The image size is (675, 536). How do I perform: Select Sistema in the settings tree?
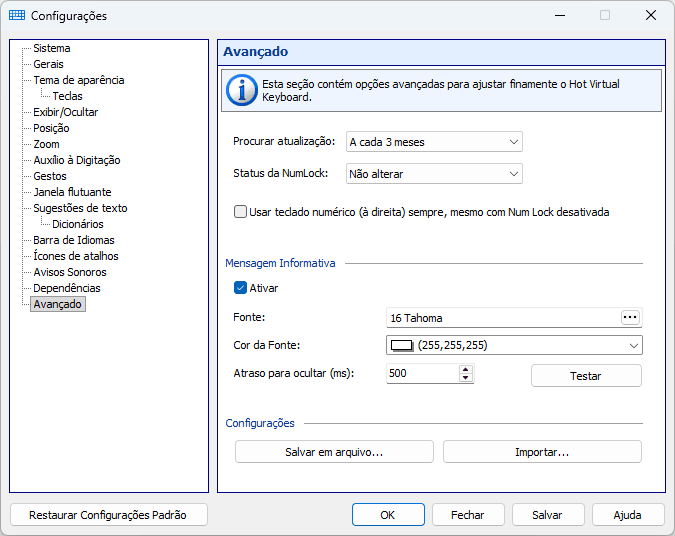click(x=52, y=48)
